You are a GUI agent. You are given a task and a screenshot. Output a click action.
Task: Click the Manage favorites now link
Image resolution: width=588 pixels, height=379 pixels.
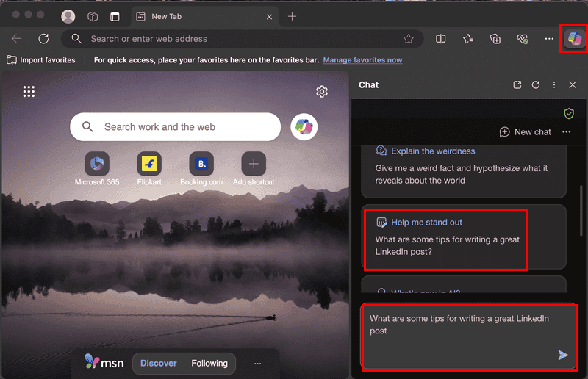click(362, 60)
